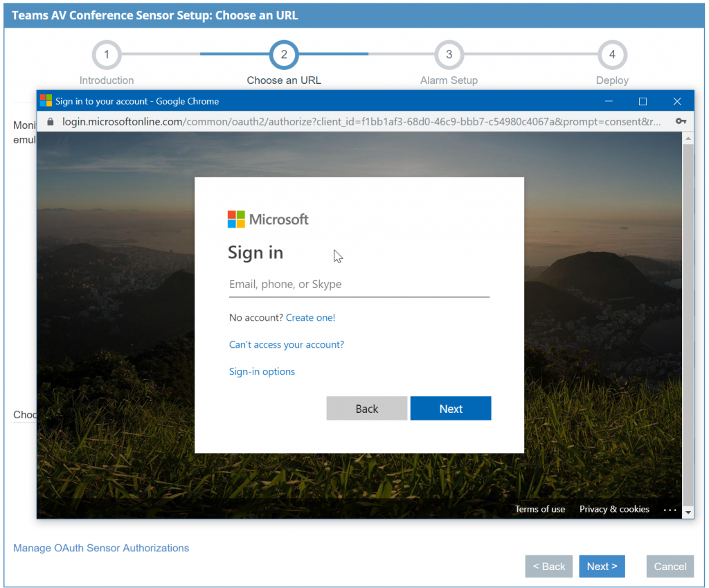709x588 pixels.
Task: Click the scrollbar up arrow in Chrome window
Action: coord(688,139)
